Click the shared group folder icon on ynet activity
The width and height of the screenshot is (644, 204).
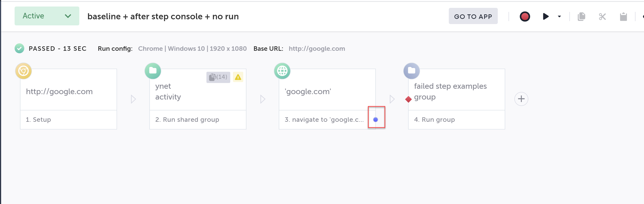point(153,71)
